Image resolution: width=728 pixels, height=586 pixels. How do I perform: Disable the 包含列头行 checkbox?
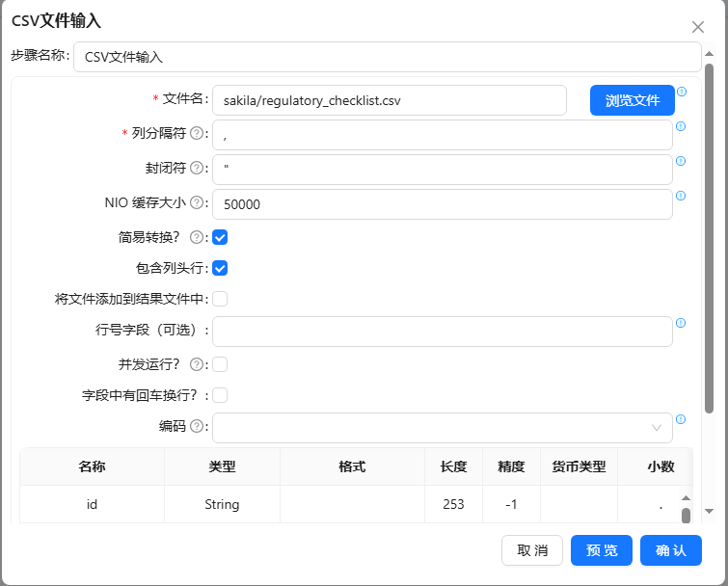tap(220, 269)
